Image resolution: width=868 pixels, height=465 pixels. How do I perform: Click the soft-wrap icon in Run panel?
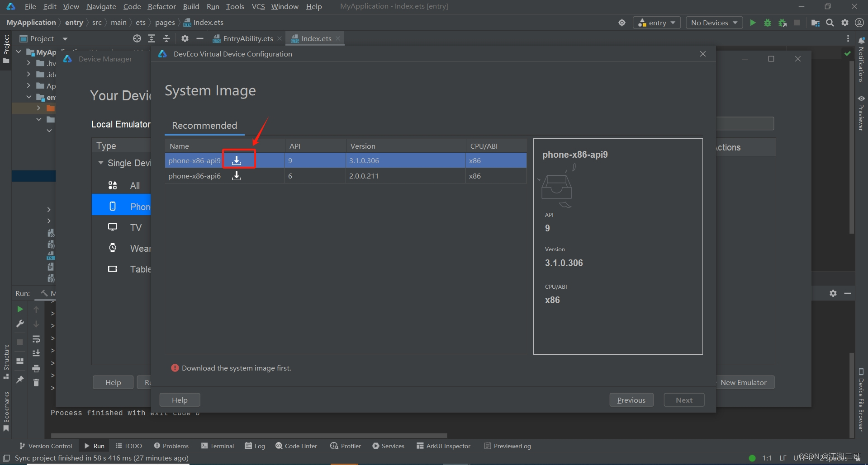coord(36,339)
